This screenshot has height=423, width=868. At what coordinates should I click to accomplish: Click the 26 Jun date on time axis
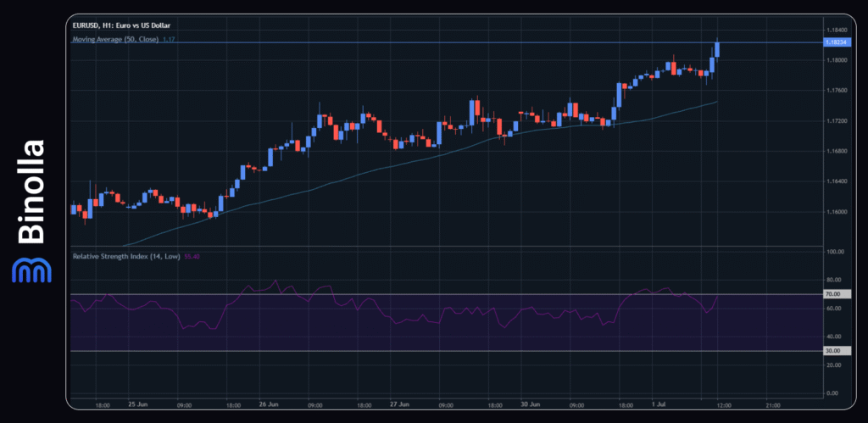pyautogui.click(x=269, y=404)
